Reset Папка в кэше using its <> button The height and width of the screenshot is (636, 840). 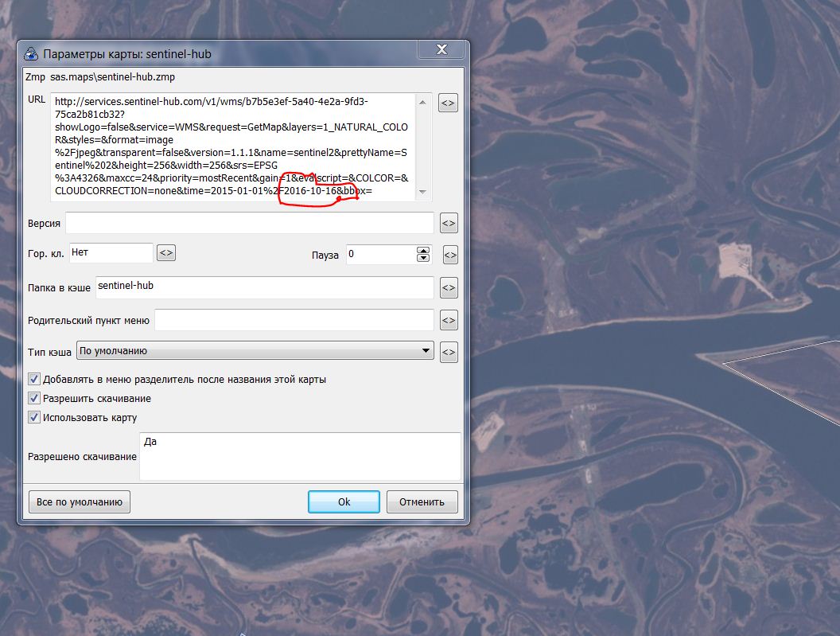[448, 288]
